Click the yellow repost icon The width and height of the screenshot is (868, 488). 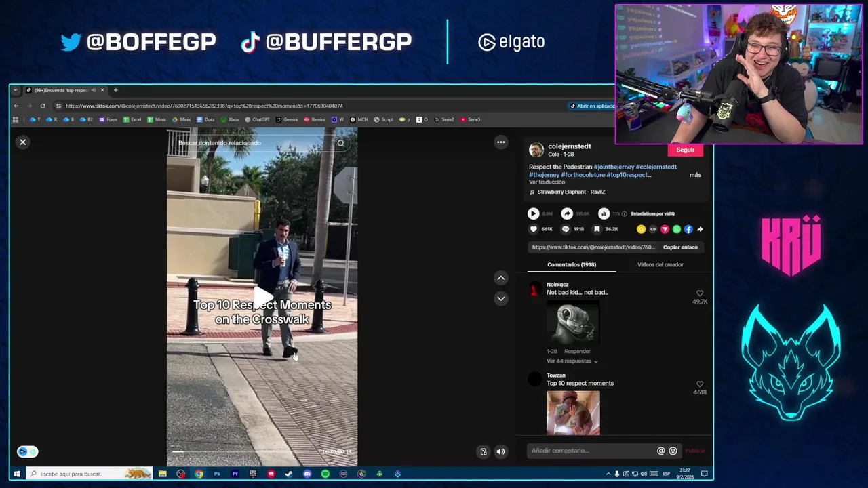coord(641,229)
